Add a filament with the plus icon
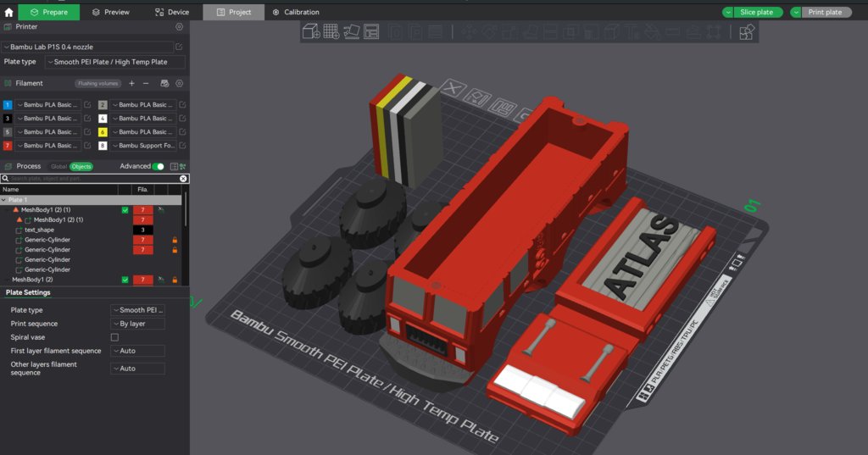868x455 pixels. [131, 84]
